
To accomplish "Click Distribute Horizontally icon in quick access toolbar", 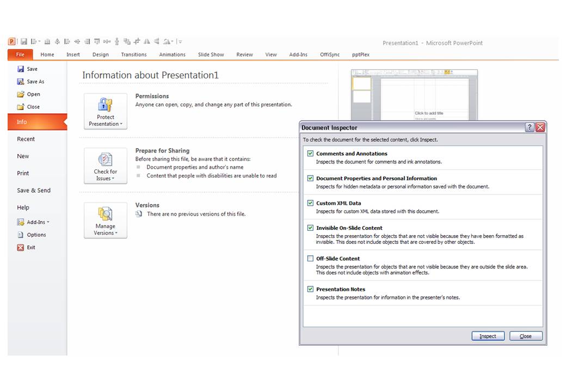I will coord(107,41).
